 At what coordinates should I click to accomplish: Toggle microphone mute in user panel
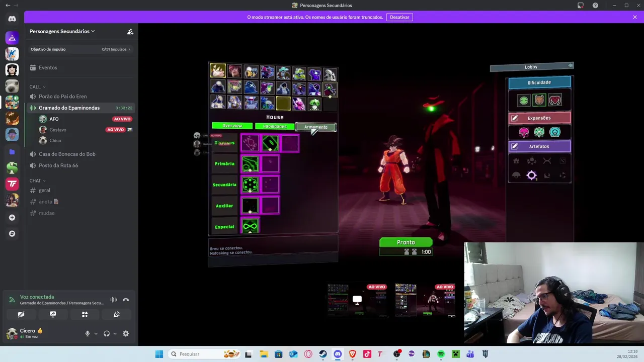[87, 333]
